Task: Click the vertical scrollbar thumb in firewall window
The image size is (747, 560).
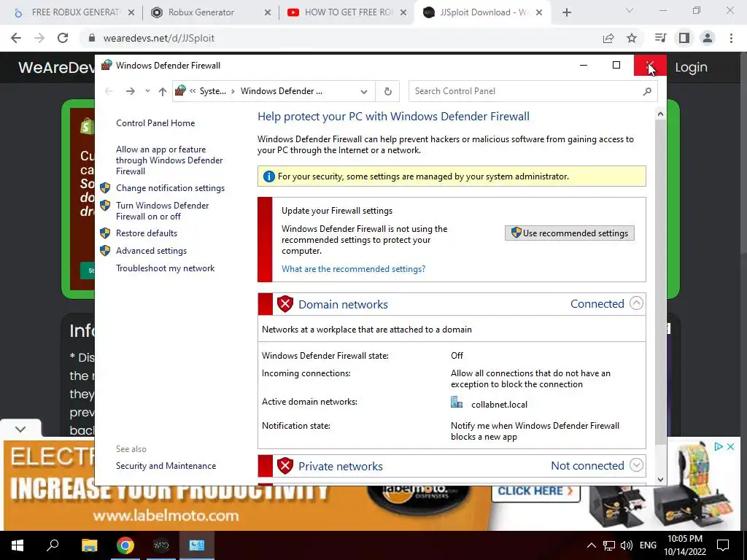Action: (660, 281)
